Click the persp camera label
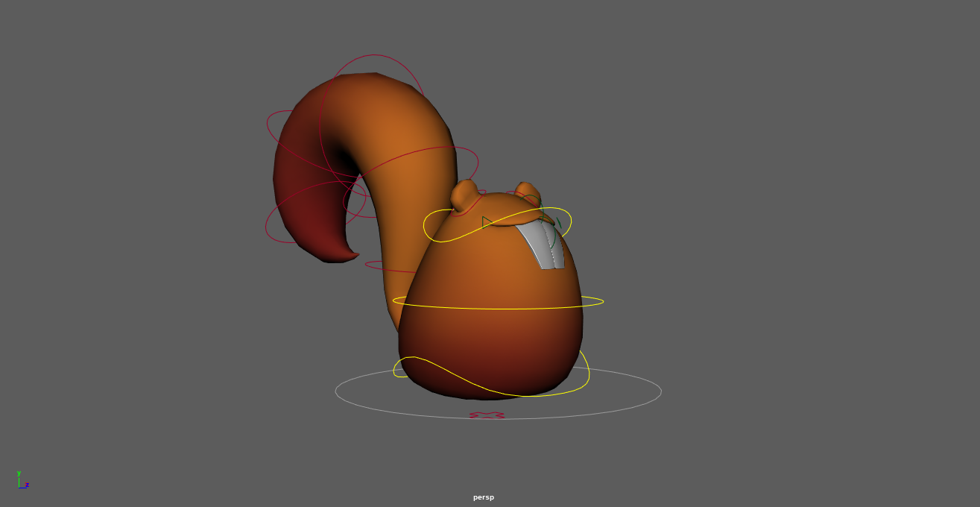 (x=483, y=497)
